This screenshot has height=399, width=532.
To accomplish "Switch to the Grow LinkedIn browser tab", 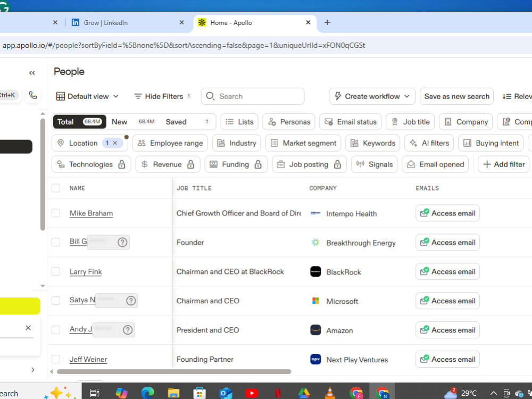I will click(x=129, y=23).
